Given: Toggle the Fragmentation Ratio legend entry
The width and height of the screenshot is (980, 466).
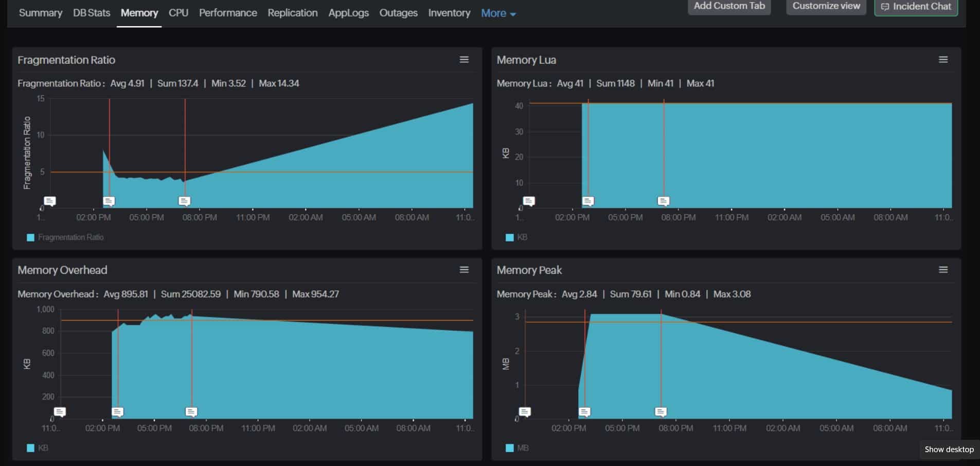Looking at the screenshot, I should [66, 237].
